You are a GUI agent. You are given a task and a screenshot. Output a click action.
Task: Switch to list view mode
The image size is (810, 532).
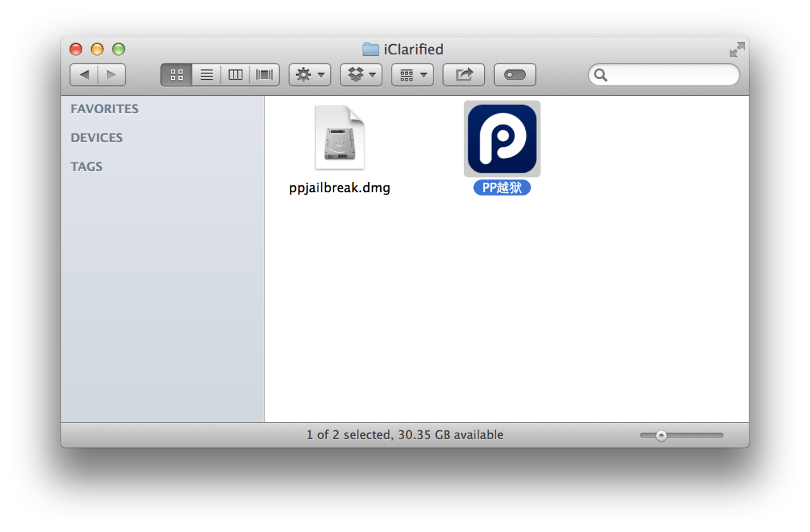[206, 75]
